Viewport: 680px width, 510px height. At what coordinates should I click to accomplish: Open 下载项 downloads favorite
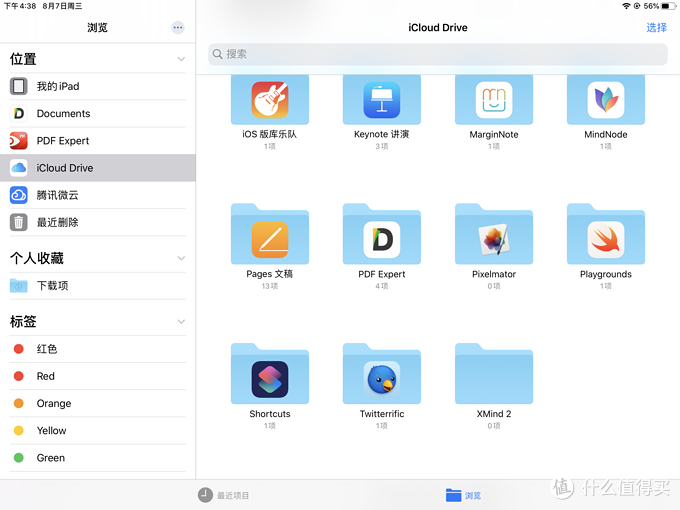coord(98,286)
